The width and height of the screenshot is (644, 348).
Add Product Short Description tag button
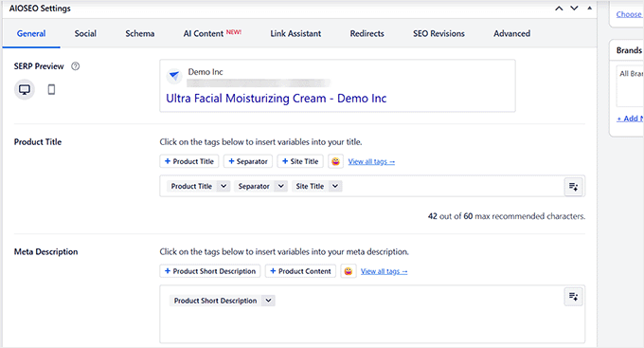pos(210,271)
